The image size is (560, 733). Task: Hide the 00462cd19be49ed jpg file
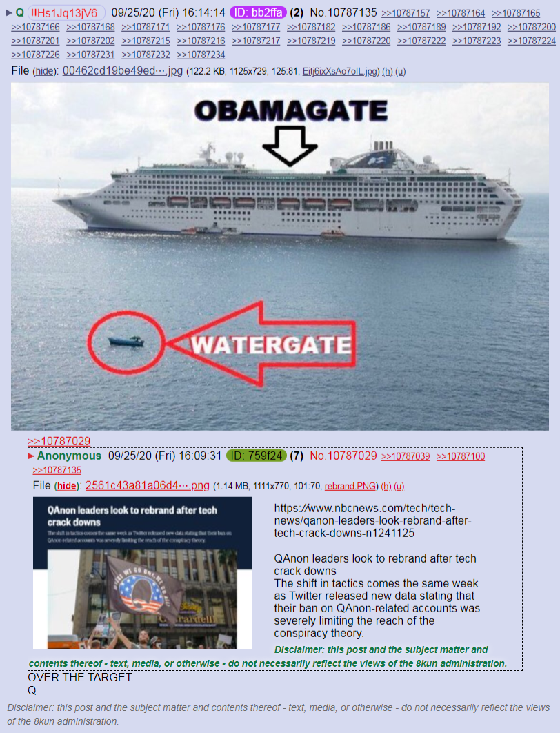coord(45,72)
